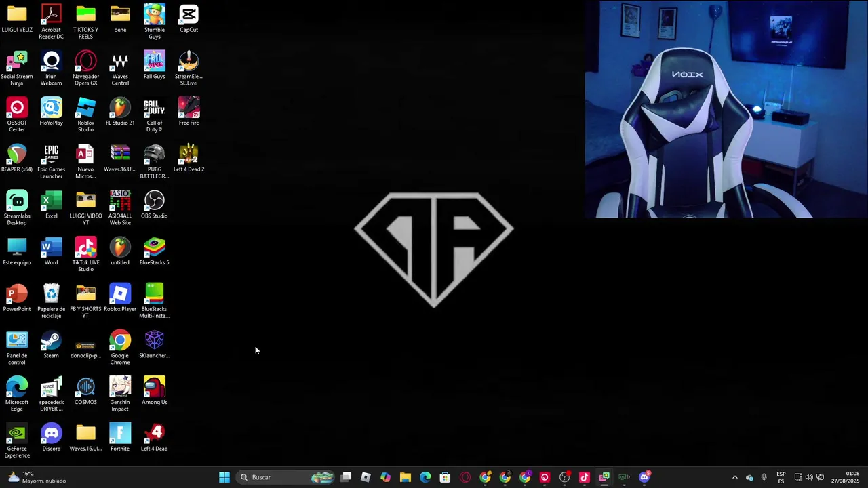Screen dimensions: 868x488
Task: Select Navegador Opera GX on the desktop
Action: point(85,68)
